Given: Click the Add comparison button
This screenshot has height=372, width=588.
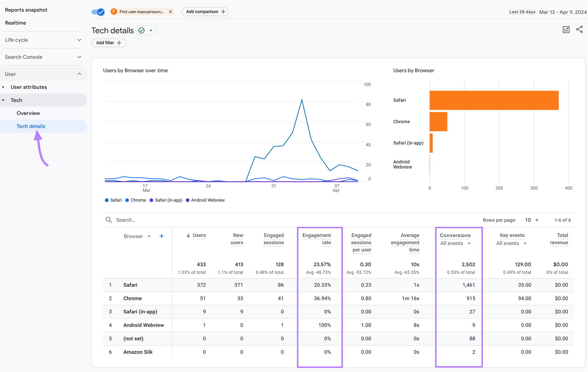Looking at the screenshot, I should [205, 12].
